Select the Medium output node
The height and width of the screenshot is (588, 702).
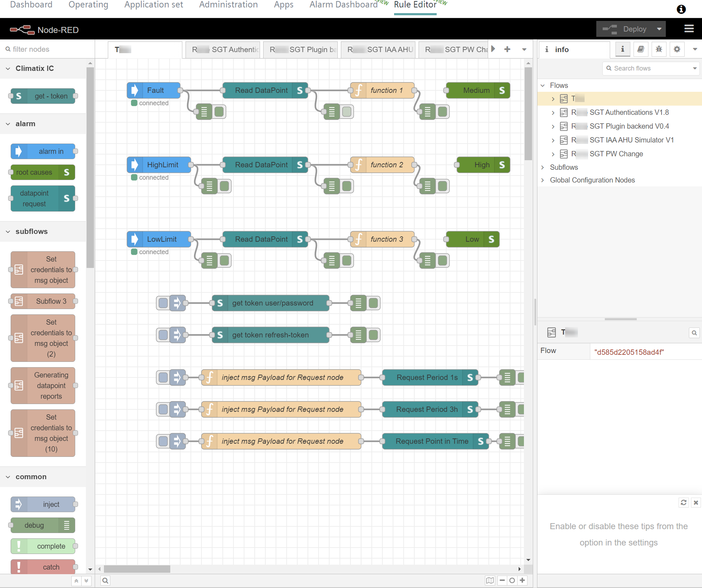click(478, 90)
